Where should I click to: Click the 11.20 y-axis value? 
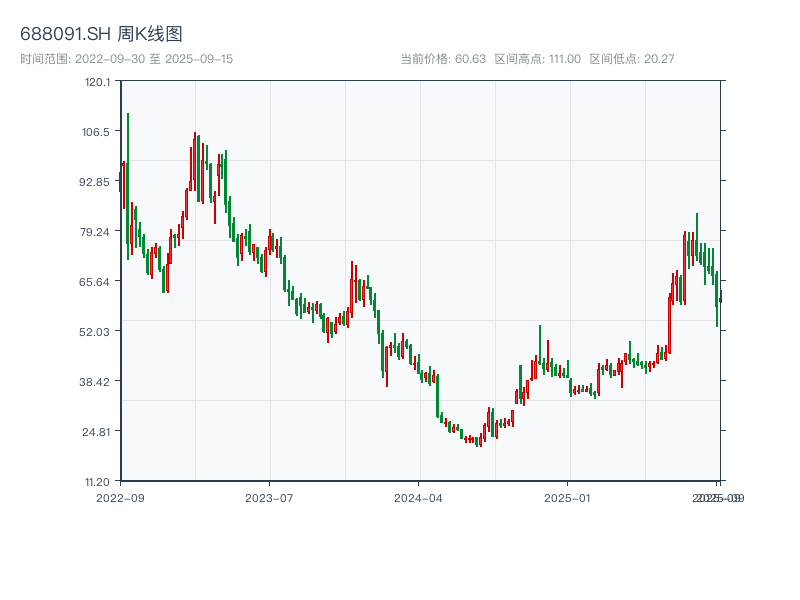point(96,479)
